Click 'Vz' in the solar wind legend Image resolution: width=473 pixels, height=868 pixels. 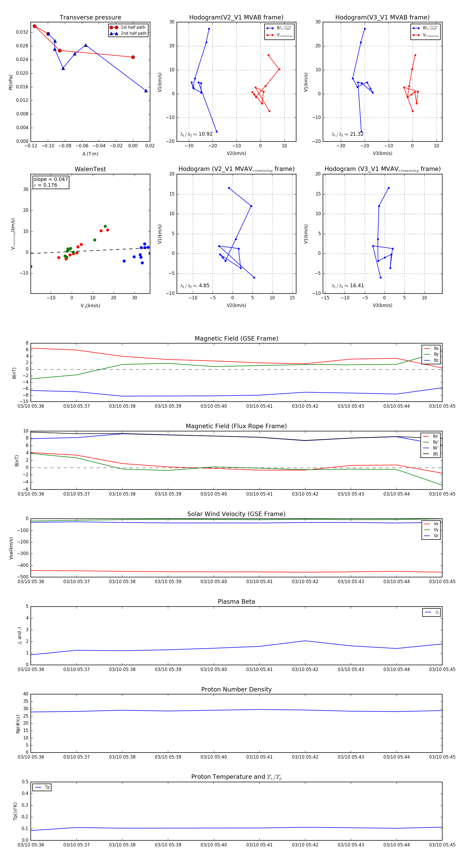431,536
